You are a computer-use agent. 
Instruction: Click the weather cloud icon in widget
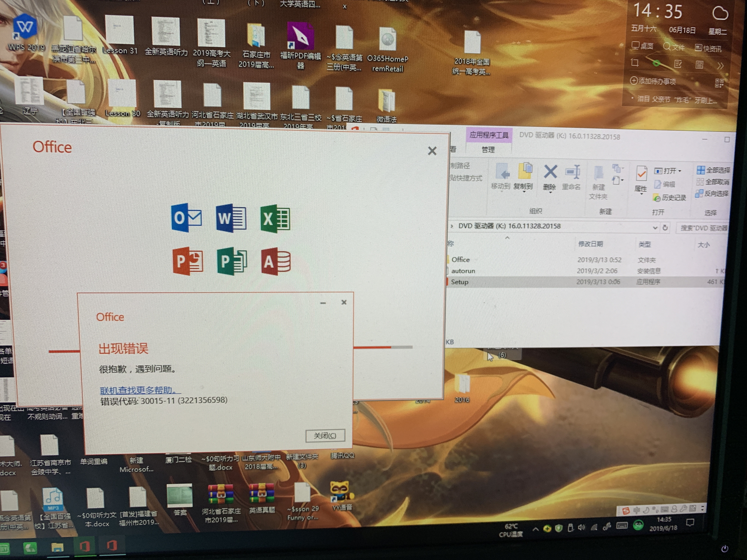[720, 13]
